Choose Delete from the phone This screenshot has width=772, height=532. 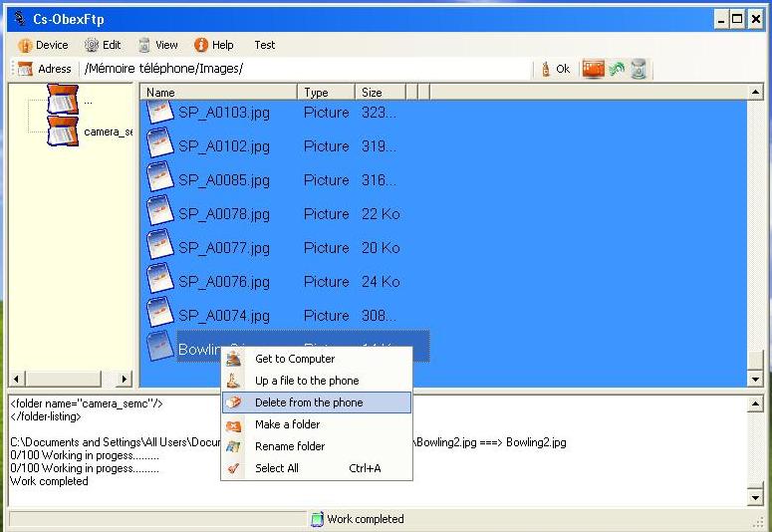point(309,402)
